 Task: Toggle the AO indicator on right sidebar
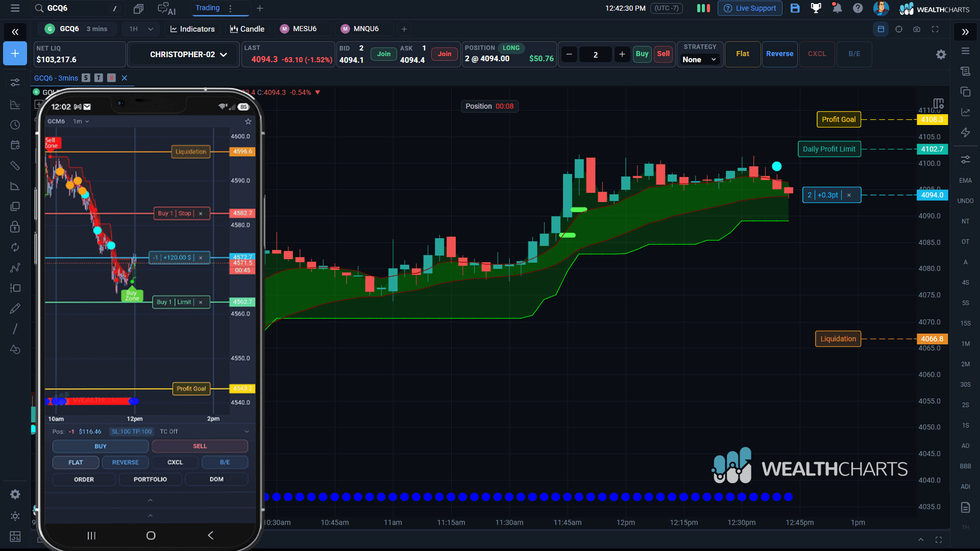tap(965, 446)
